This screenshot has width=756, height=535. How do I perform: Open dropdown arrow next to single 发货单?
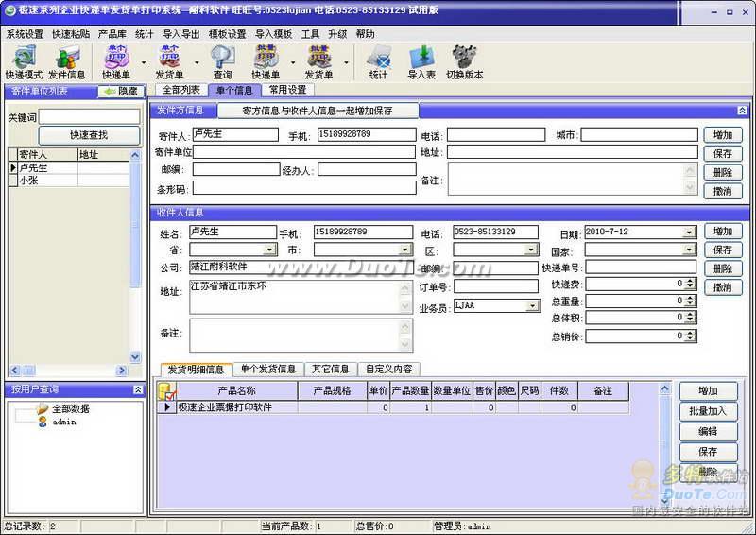[197, 62]
